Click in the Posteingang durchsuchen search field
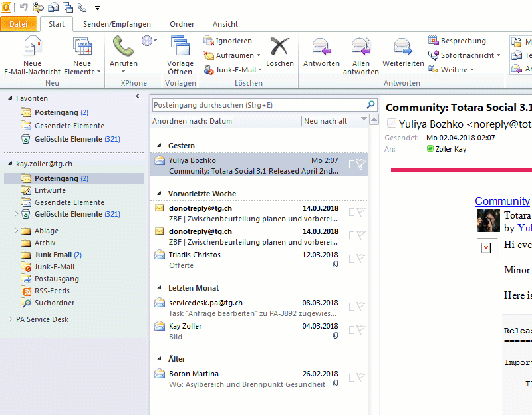 (x=258, y=105)
